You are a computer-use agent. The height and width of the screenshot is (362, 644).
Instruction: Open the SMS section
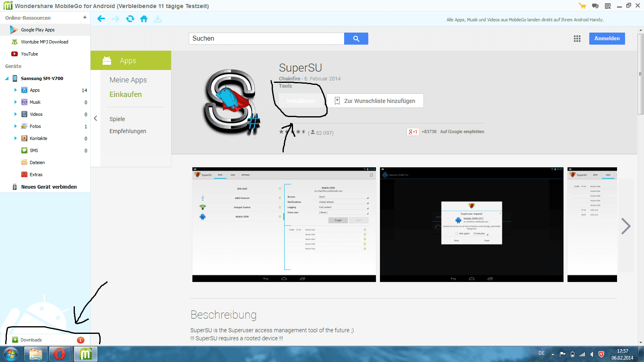pos(34,150)
